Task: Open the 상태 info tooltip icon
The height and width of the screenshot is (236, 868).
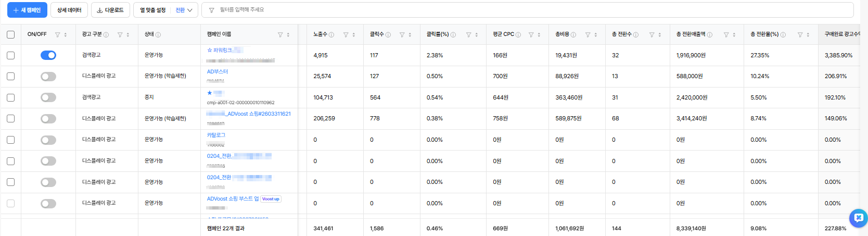Action: tap(158, 35)
